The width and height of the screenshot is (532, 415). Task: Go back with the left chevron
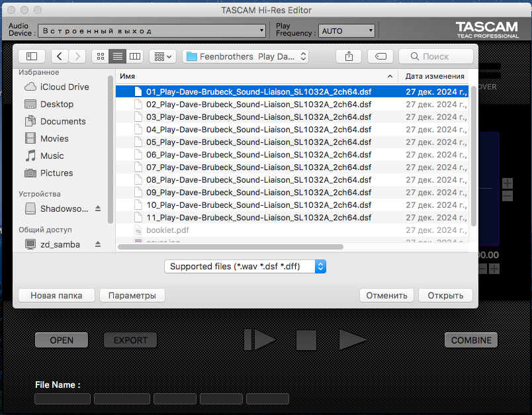(60, 56)
